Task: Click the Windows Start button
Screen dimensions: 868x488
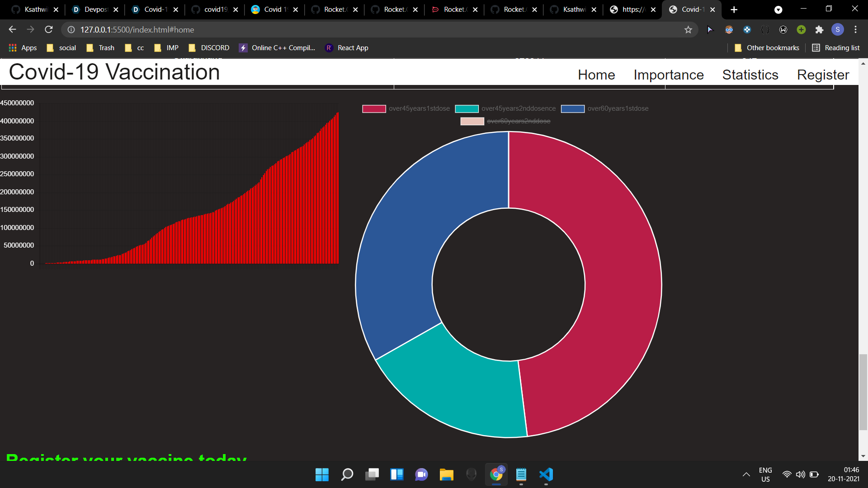Action: pyautogui.click(x=322, y=474)
